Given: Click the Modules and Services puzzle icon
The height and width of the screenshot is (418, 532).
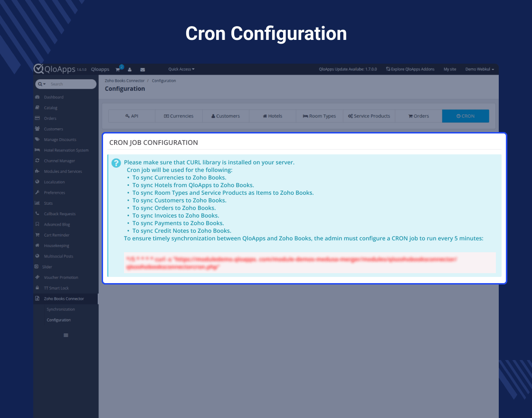Looking at the screenshot, I should [38, 171].
